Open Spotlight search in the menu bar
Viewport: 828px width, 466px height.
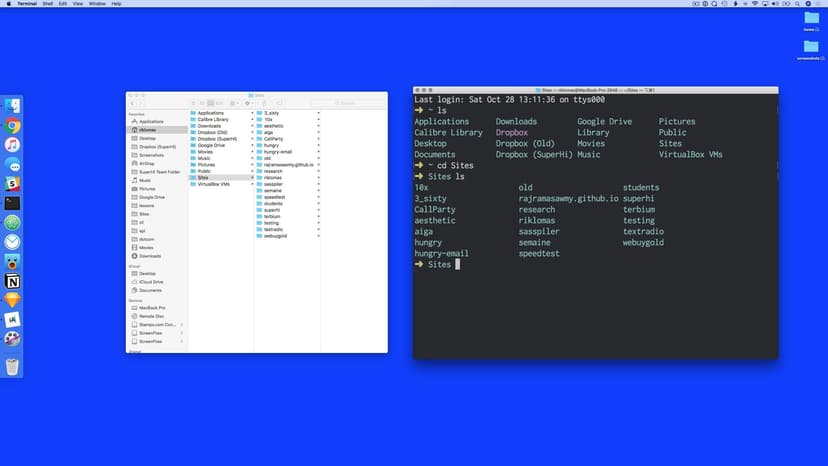(797, 4)
